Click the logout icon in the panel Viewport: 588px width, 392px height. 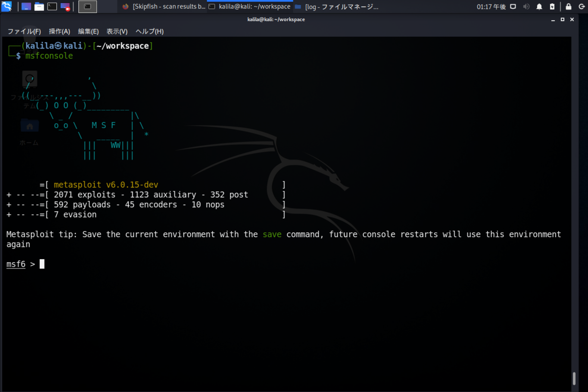pos(581,7)
